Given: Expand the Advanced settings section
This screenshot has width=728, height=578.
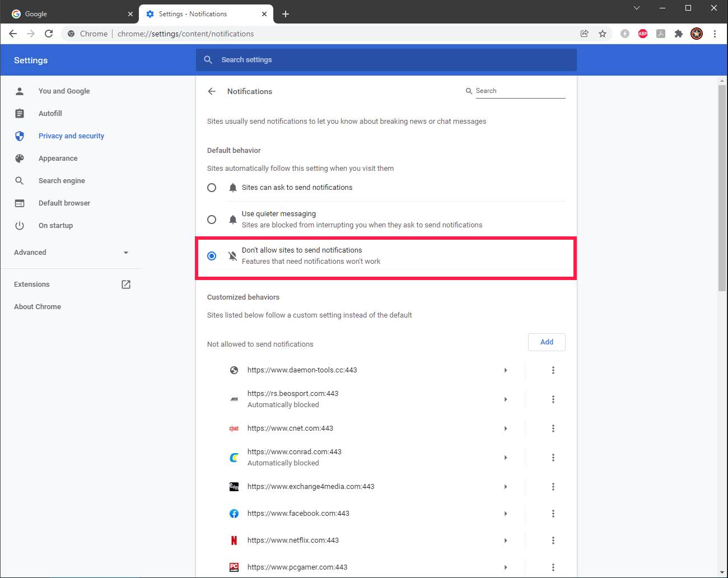Looking at the screenshot, I should click(71, 253).
